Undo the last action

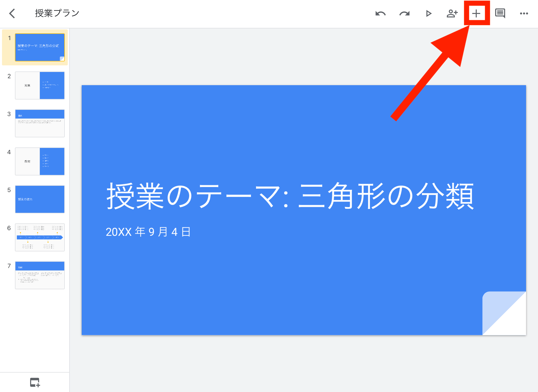tap(380, 13)
